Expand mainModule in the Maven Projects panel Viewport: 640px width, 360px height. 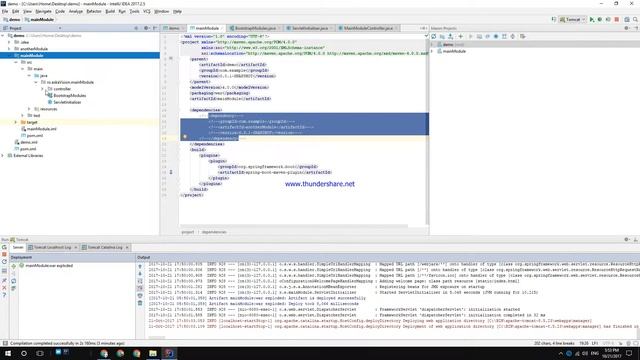pyautogui.click(x=432, y=51)
